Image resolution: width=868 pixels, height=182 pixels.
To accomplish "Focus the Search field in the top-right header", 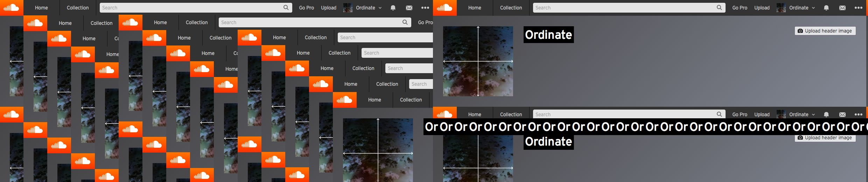I will (629, 8).
